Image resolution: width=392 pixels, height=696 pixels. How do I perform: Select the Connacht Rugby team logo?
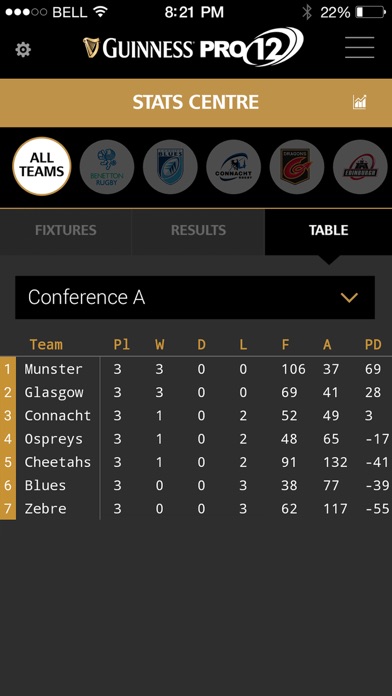click(x=234, y=167)
